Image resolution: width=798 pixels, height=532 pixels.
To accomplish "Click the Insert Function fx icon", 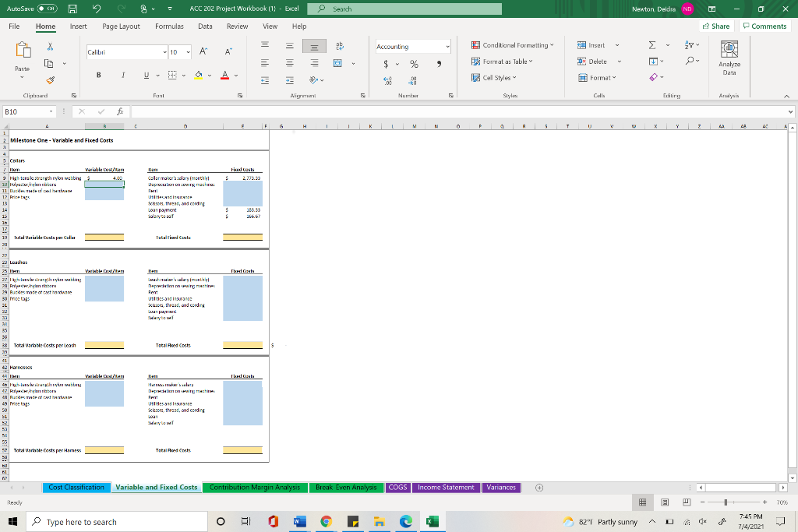I will pos(120,111).
